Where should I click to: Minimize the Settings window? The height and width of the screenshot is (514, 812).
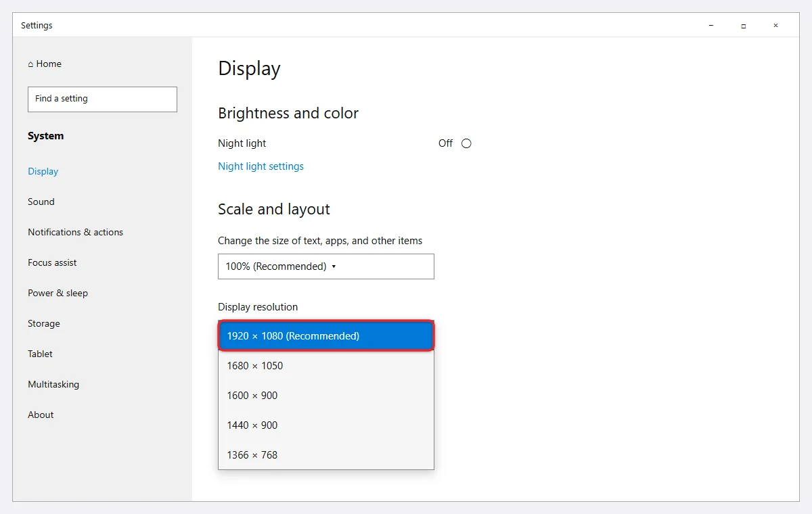pos(711,26)
